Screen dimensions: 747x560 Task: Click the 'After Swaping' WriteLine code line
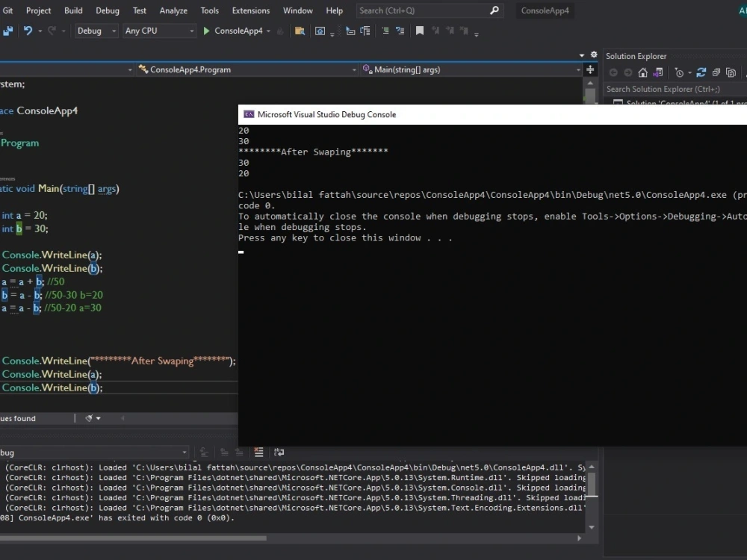pos(119,361)
